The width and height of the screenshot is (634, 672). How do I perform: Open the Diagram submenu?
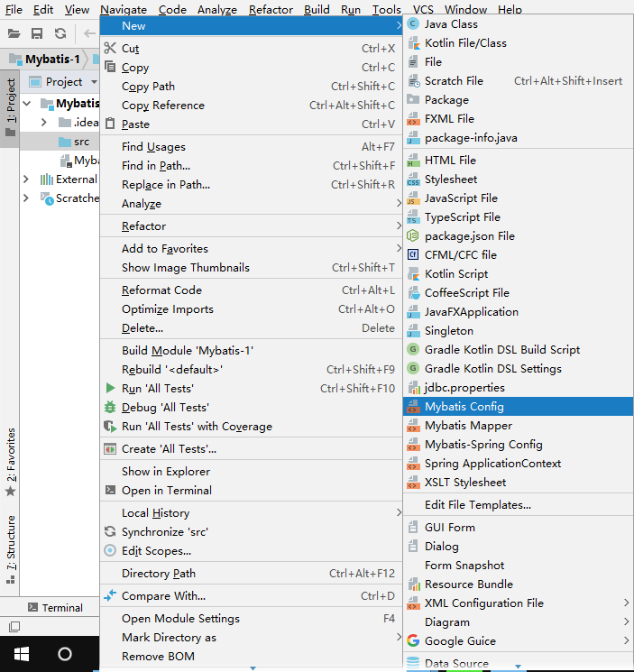(x=519, y=621)
